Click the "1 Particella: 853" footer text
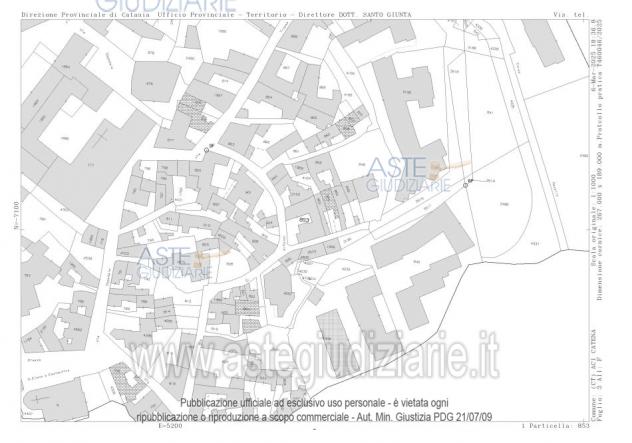 point(555,426)
